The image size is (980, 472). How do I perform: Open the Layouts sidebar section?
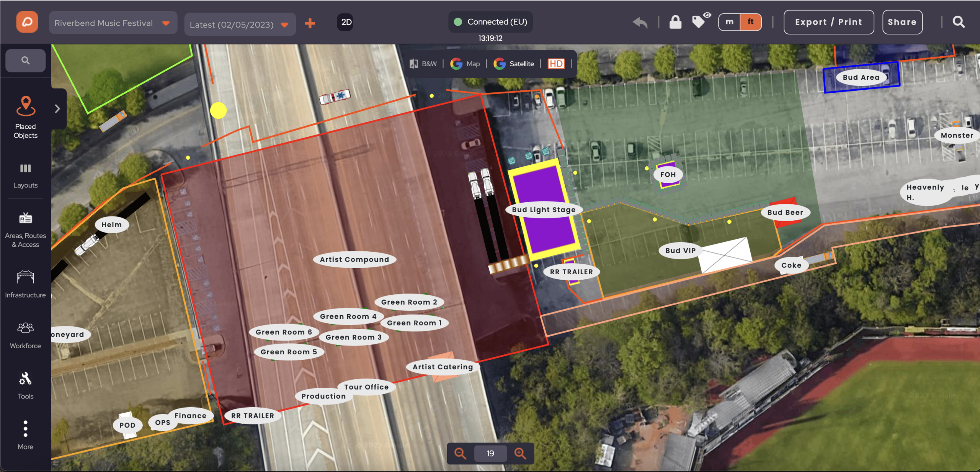(26, 176)
